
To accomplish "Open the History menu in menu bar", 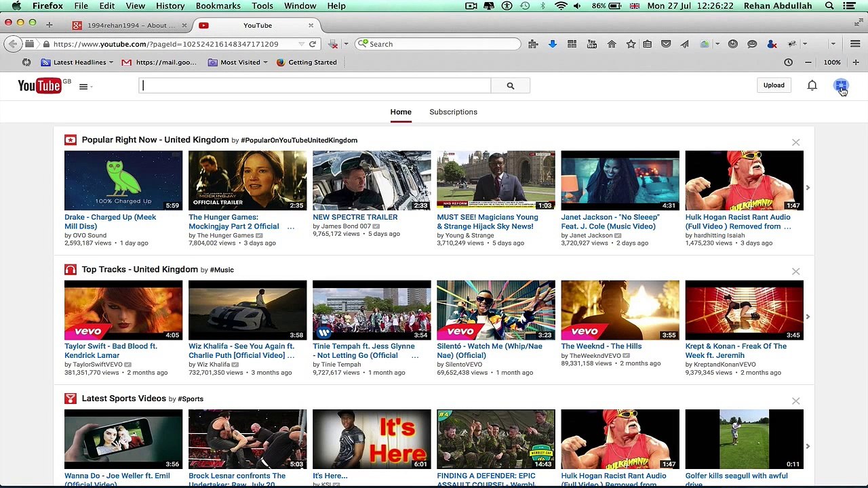I will (x=170, y=6).
